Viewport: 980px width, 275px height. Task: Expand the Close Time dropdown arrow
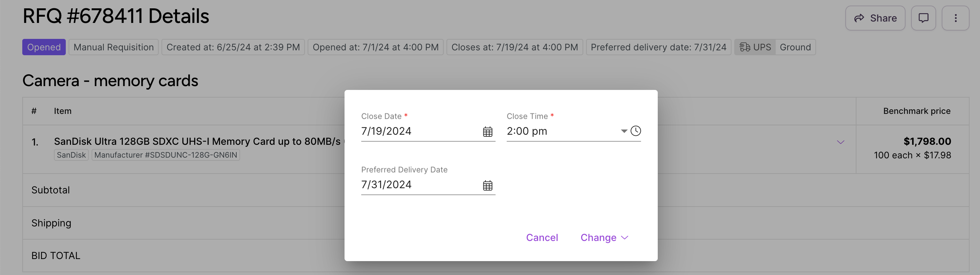tap(624, 131)
